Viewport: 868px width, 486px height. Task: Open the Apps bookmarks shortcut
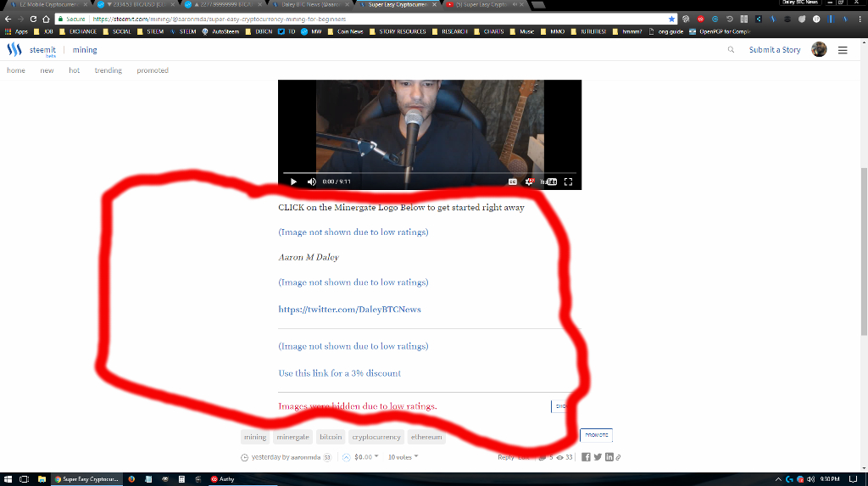click(x=16, y=31)
